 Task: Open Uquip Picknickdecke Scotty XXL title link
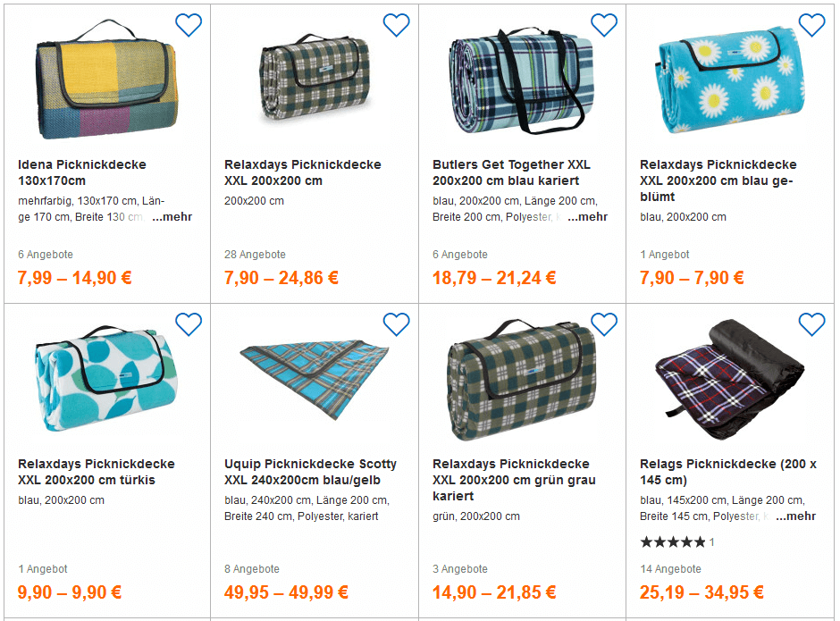coord(310,472)
